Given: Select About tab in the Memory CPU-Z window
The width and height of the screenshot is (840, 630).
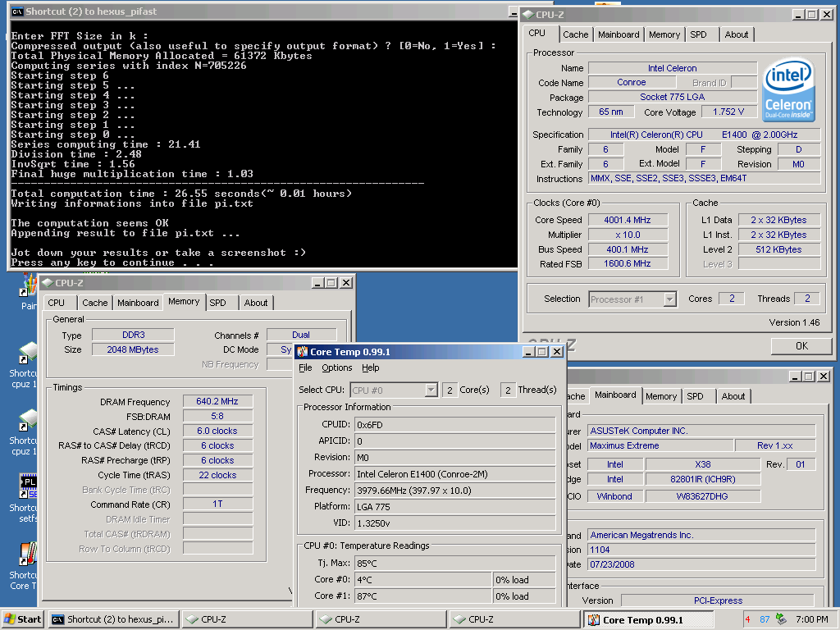Looking at the screenshot, I should (x=256, y=303).
